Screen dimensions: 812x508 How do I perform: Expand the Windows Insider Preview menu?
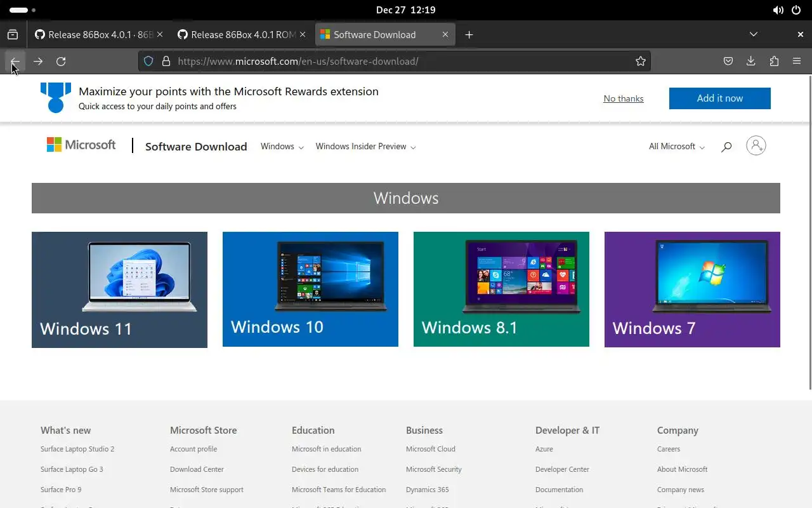366,147
